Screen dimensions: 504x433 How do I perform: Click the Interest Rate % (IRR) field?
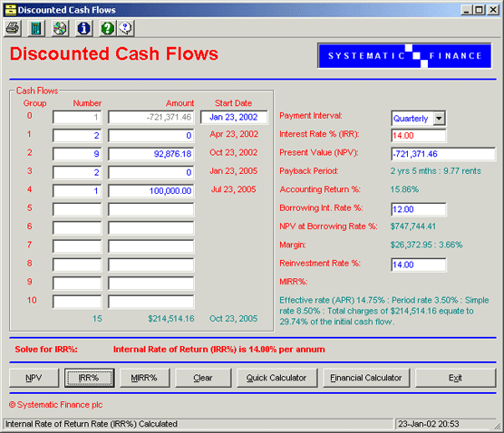[419, 136]
